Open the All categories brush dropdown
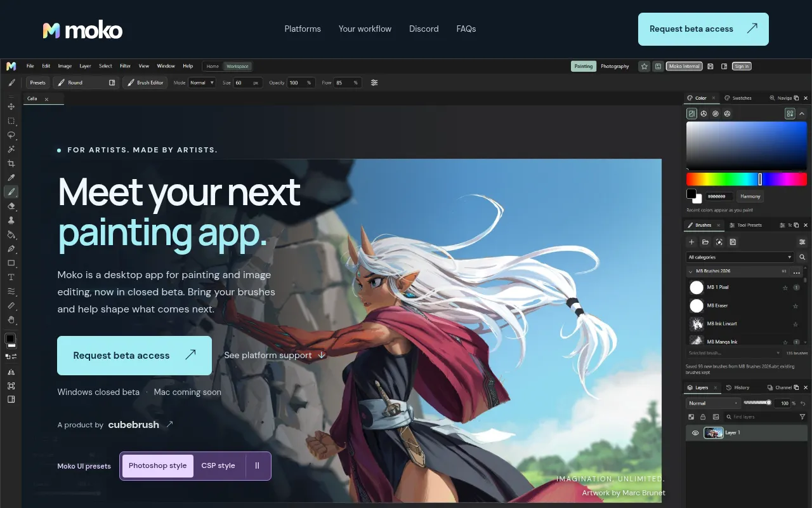The height and width of the screenshot is (508, 812). [740, 257]
